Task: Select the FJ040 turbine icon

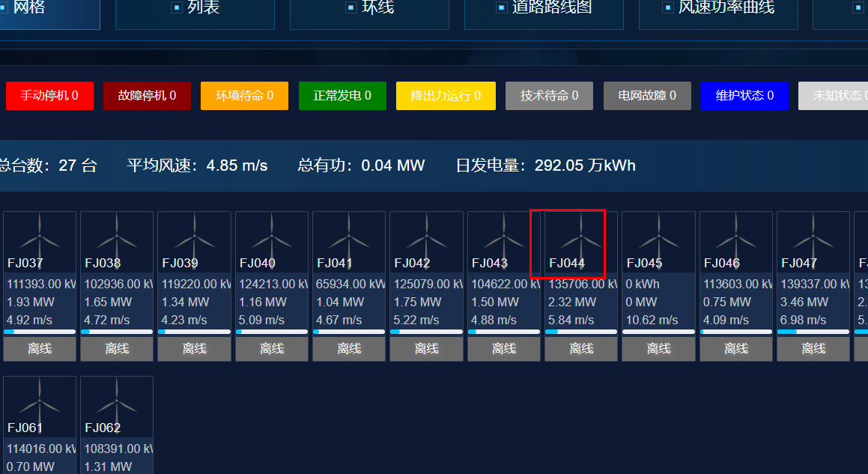Action: coord(272,234)
